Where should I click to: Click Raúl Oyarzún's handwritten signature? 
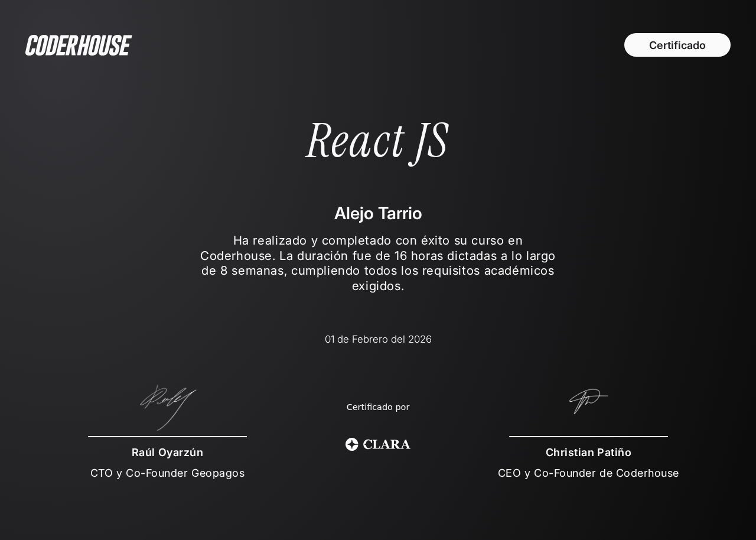[168, 406]
